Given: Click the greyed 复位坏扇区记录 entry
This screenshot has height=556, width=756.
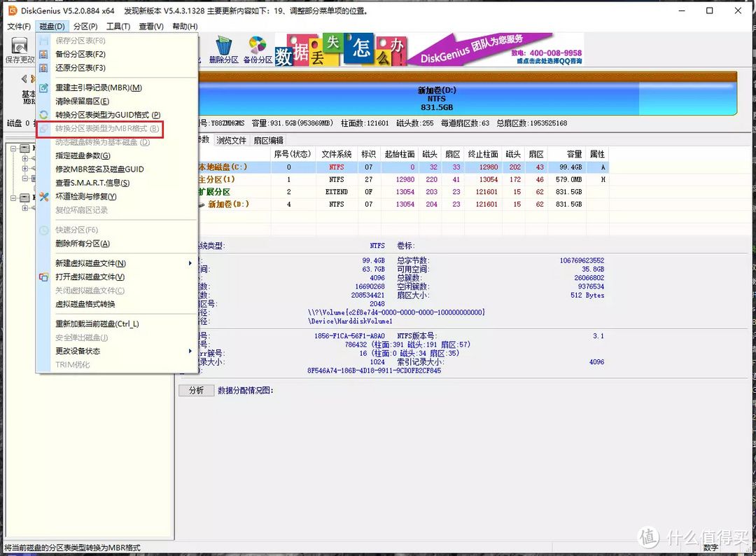Looking at the screenshot, I should click(81, 210).
